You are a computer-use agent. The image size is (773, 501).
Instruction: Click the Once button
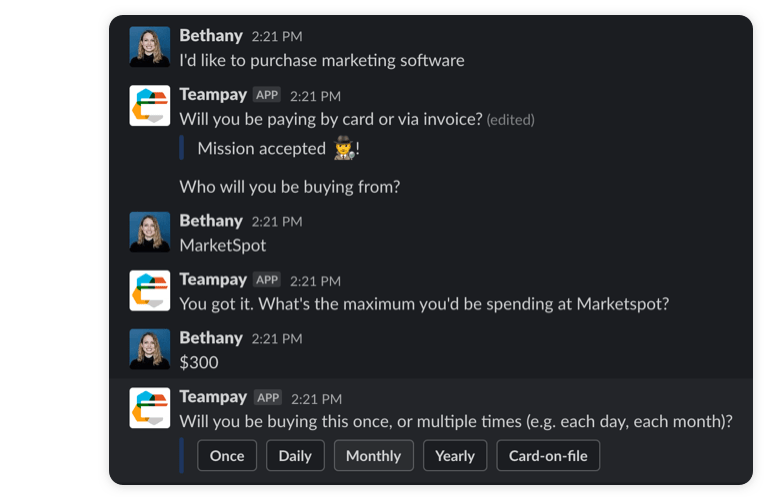[227, 456]
